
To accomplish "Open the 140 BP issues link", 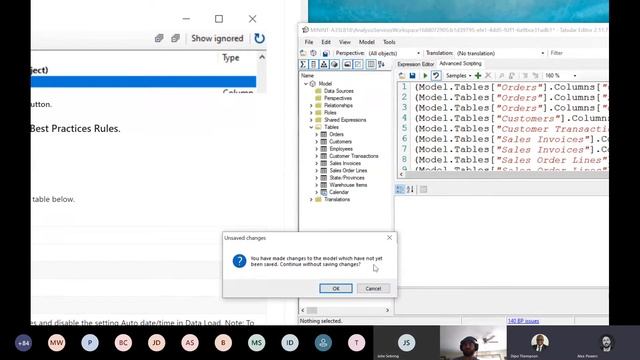I will 523,321.
